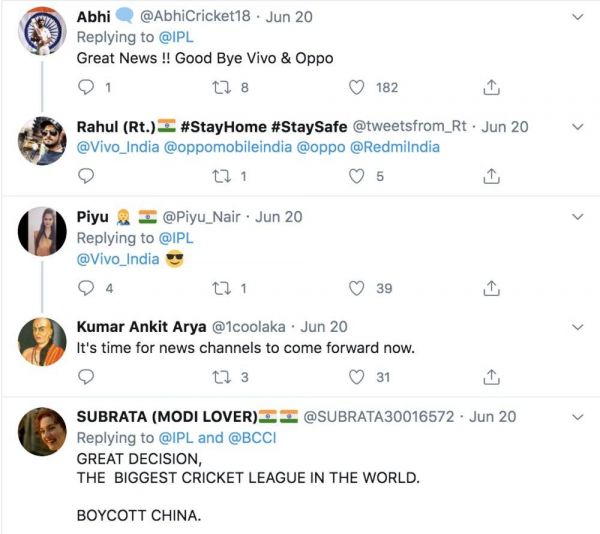The height and width of the screenshot is (534, 600).
Task: Retweet Kumar Ankit Arya's tweet
Action: (x=224, y=377)
